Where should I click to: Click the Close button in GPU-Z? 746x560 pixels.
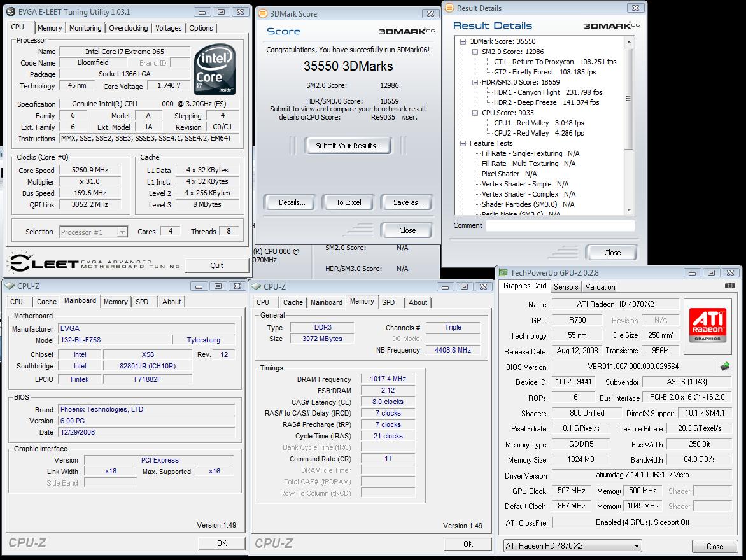click(715, 546)
